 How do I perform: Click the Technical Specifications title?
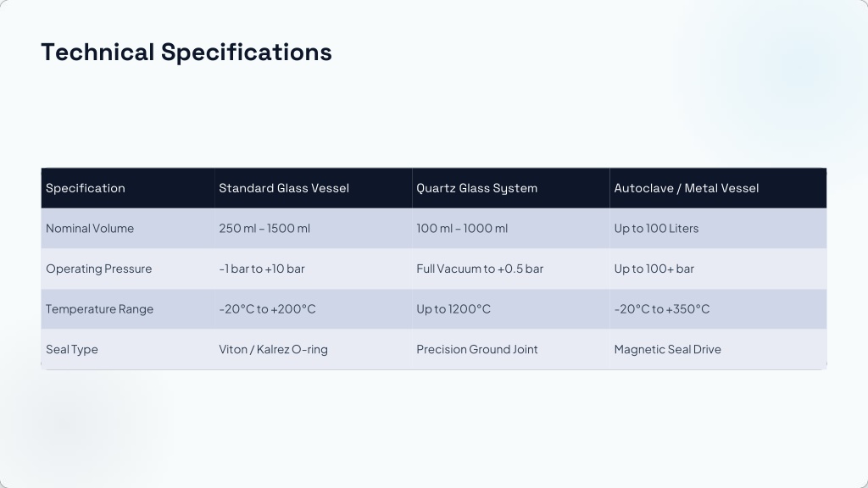(186, 53)
